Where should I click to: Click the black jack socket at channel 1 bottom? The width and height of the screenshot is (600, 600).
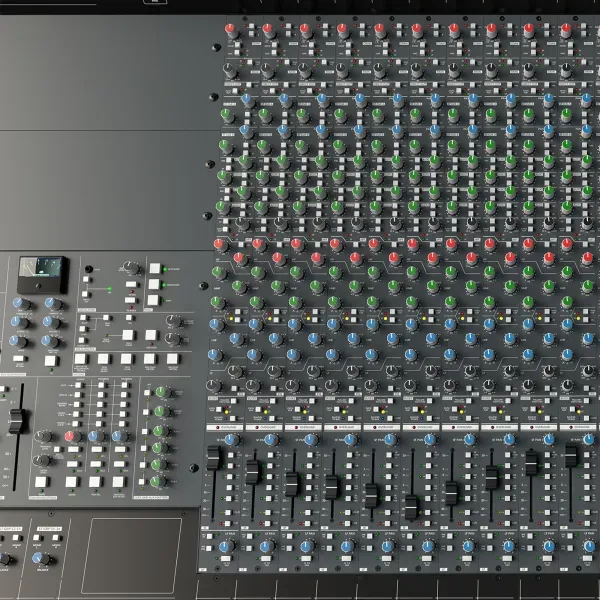pyautogui.click(x=216, y=569)
